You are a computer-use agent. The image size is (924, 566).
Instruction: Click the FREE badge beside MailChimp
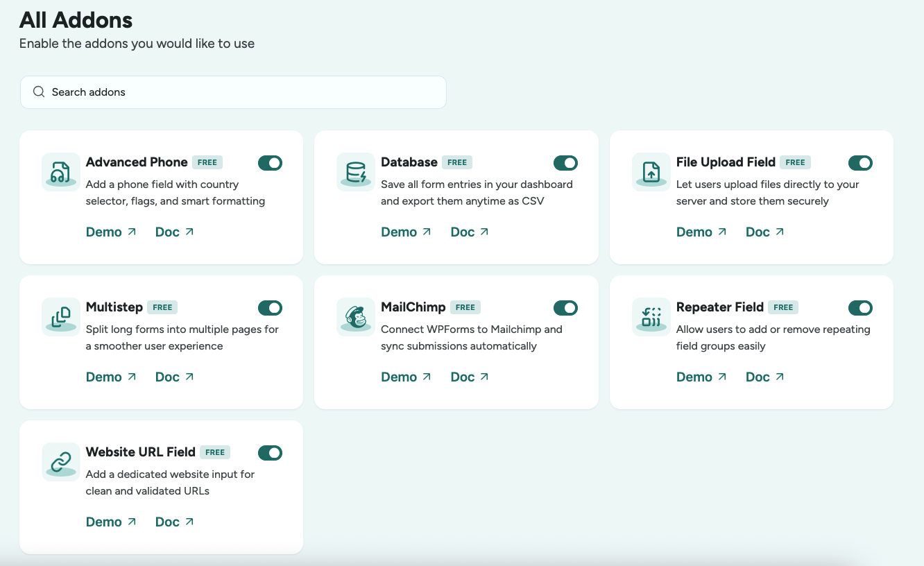coord(465,307)
